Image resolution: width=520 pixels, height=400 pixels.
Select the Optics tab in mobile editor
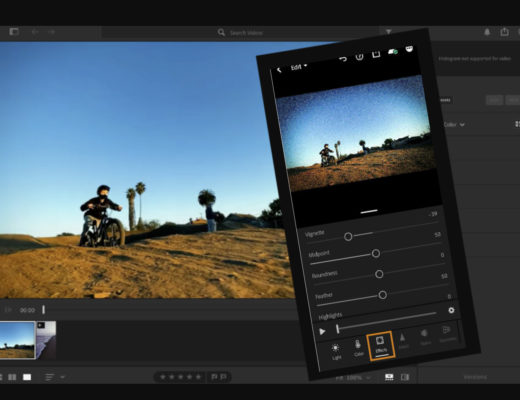425,337
